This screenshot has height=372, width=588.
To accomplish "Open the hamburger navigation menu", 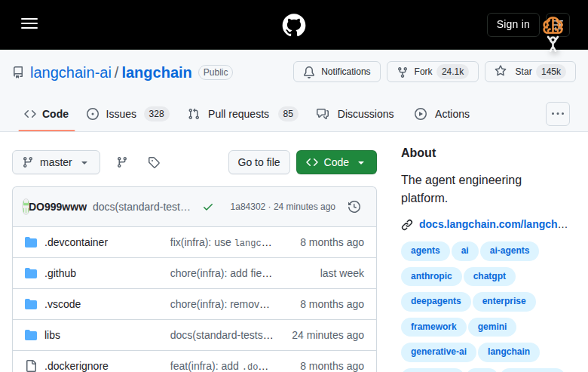I will pos(29,23).
